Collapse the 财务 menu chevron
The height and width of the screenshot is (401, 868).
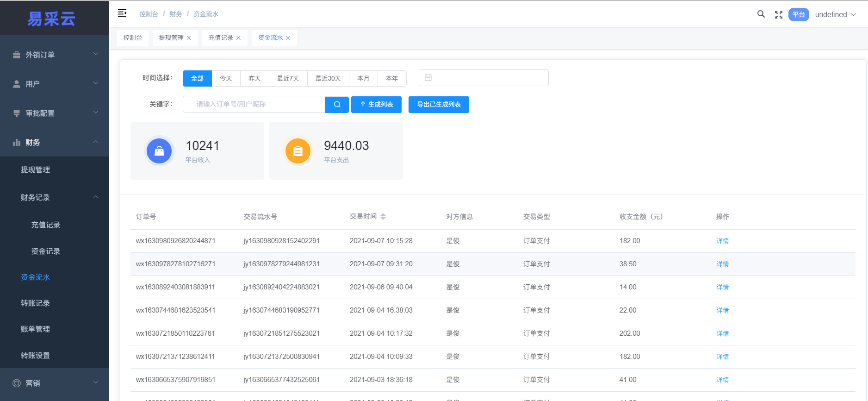[96, 142]
